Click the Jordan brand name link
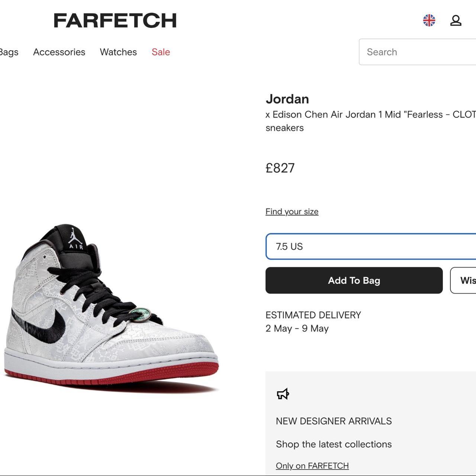Screen dimensions: 476x476 tap(287, 99)
